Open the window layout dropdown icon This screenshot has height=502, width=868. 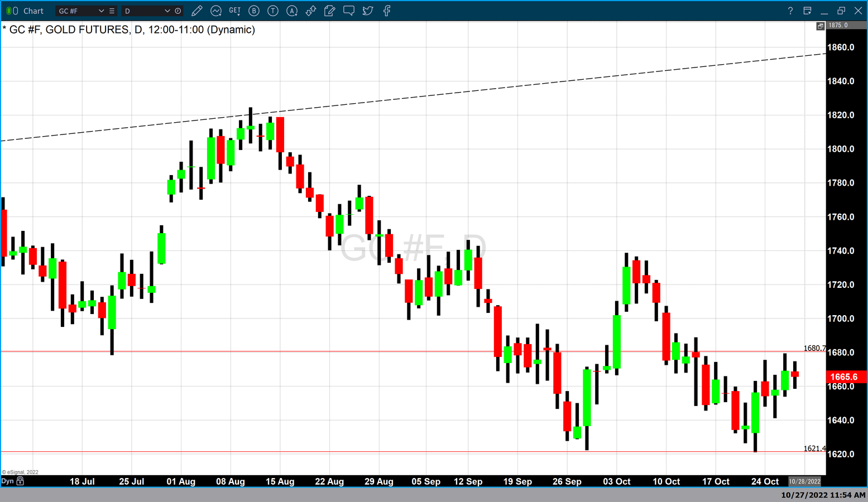pos(807,11)
